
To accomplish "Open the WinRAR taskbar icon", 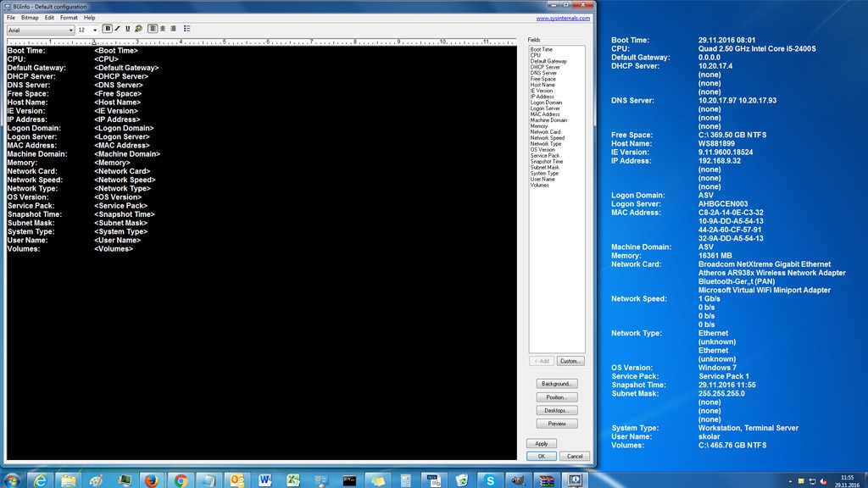I will 547,480.
